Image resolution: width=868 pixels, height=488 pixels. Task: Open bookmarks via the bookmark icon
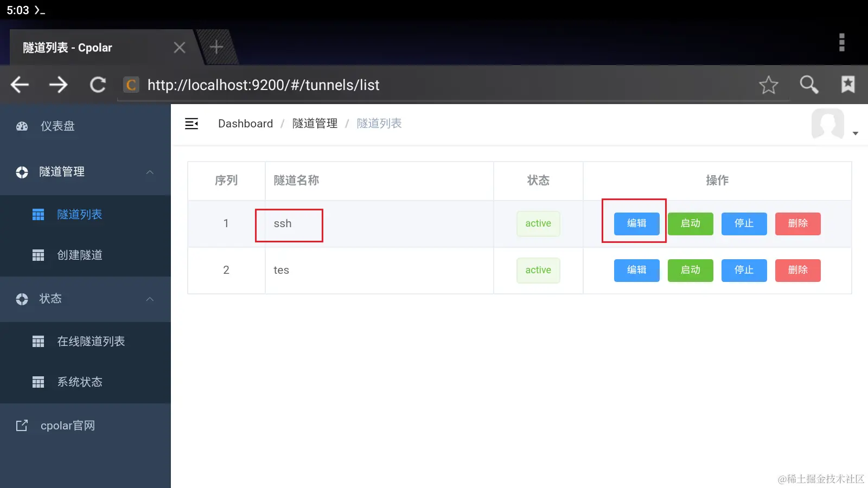[x=848, y=84]
